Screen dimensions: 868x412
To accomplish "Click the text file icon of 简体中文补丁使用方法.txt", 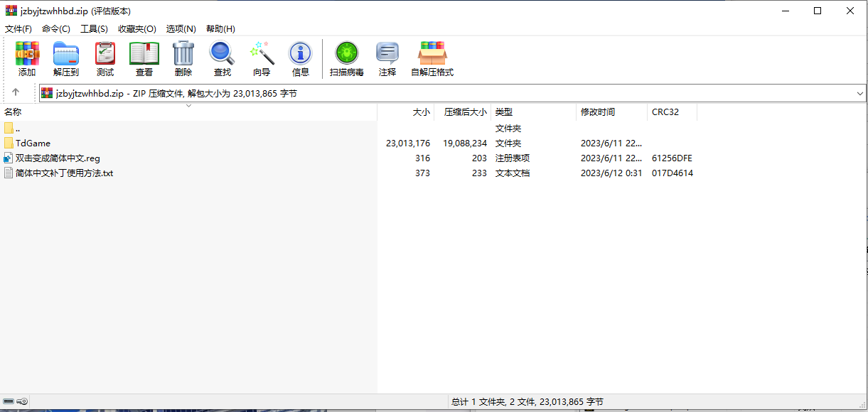I will 9,173.
